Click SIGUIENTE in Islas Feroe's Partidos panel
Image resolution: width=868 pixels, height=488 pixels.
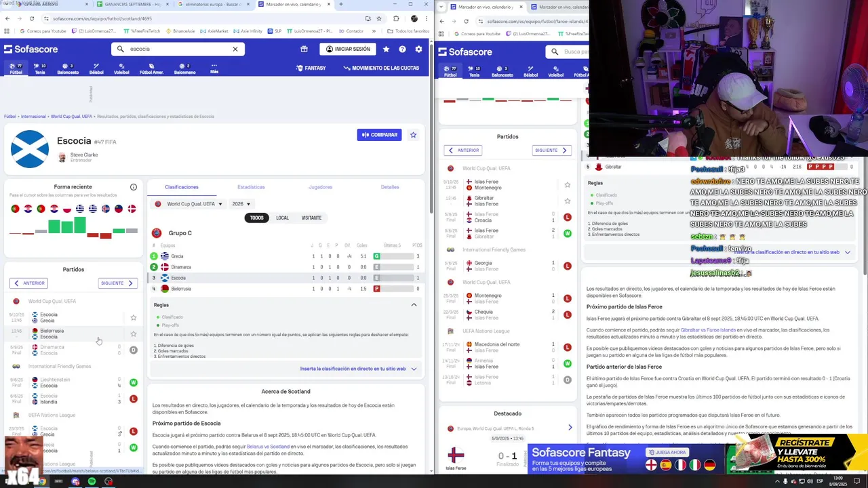pos(551,150)
